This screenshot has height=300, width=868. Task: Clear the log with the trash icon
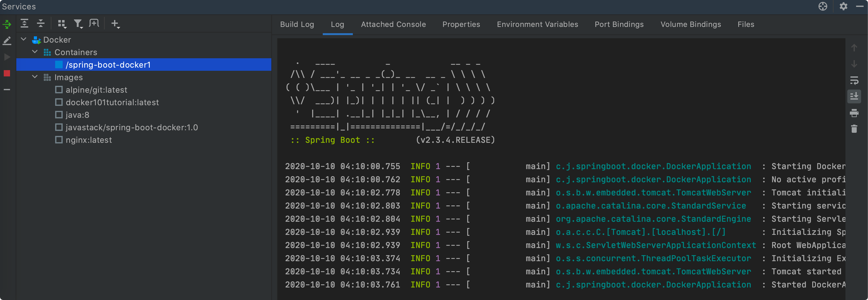click(854, 129)
